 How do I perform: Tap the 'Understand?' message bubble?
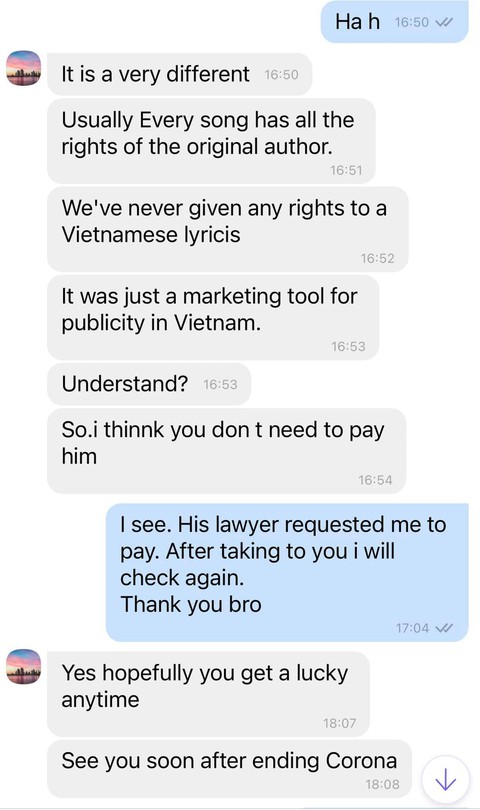coord(149,384)
